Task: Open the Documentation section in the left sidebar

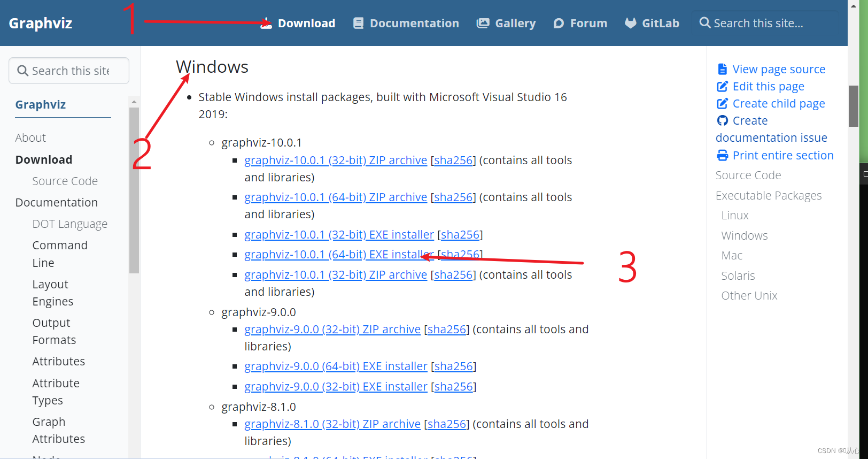Action: pyautogui.click(x=57, y=202)
